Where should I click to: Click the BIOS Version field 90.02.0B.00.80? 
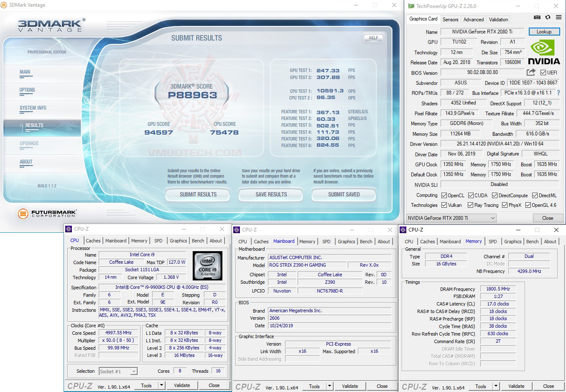point(482,72)
